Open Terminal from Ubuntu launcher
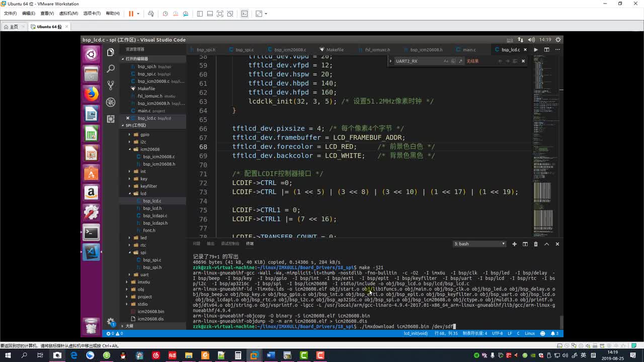 [91, 232]
